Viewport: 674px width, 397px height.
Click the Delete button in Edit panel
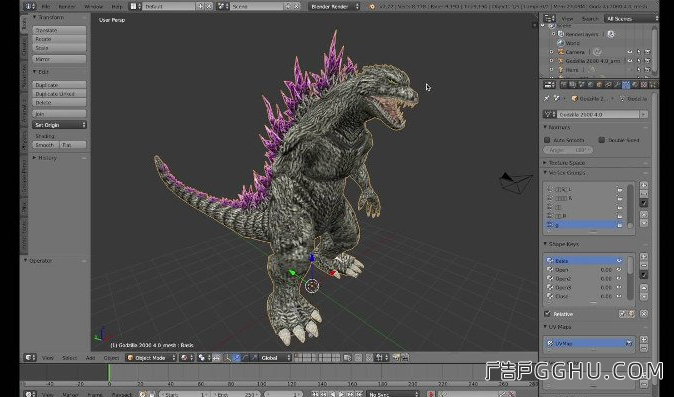click(59, 103)
